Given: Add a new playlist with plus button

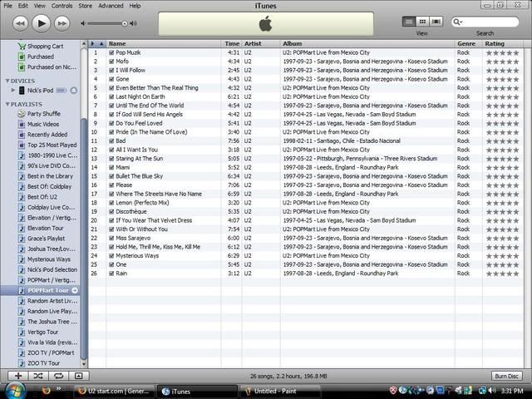Looking at the screenshot, I should (x=18, y=376).
